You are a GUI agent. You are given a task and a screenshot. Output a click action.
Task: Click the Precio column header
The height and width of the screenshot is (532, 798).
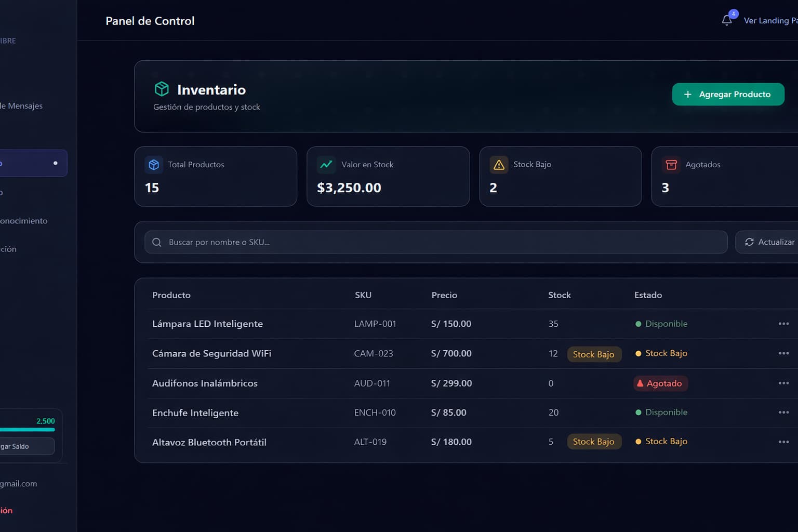pyautogui.click(x=444, y=295)
